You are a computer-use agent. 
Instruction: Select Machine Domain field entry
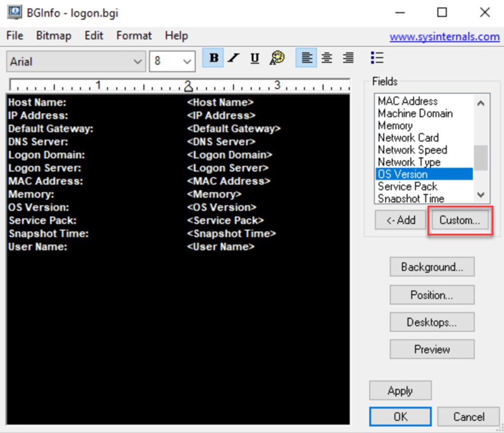[x=415, y=114]
